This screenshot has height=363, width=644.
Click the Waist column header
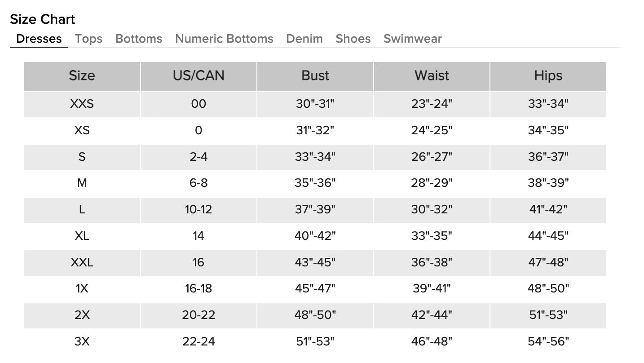click(432, 75)
